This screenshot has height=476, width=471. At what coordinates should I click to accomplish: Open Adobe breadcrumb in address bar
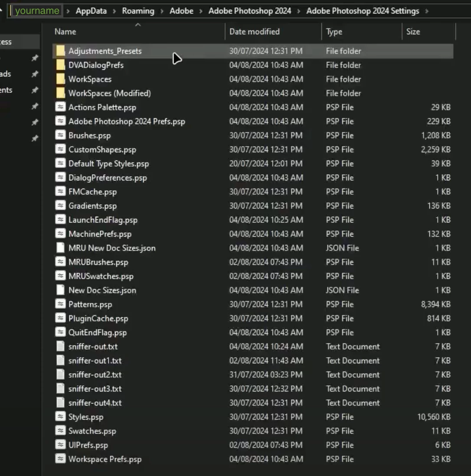click(181, 11)
